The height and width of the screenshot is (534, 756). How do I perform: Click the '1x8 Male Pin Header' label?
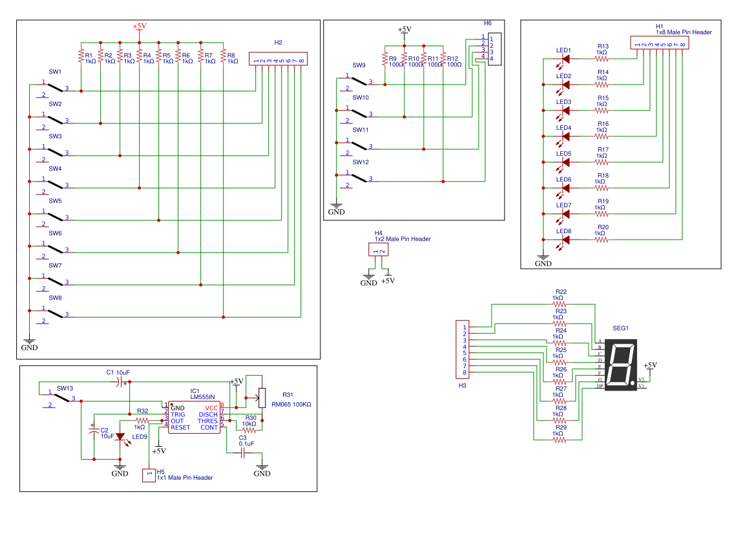[x=684, y=32]
